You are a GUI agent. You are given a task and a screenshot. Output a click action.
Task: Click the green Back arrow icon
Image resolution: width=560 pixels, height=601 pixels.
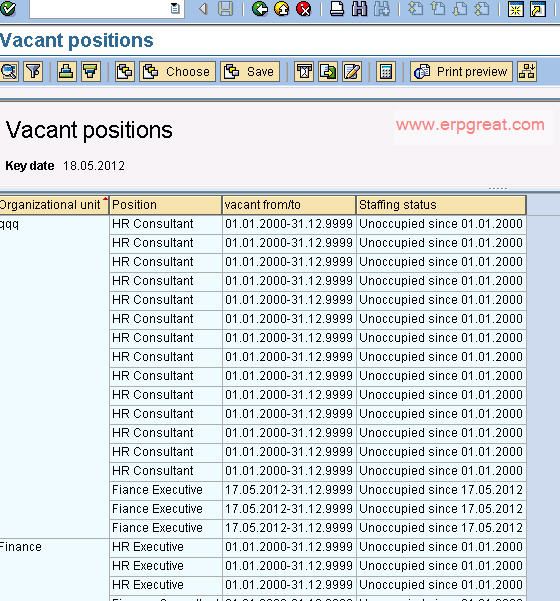click(x=259, y=8)
